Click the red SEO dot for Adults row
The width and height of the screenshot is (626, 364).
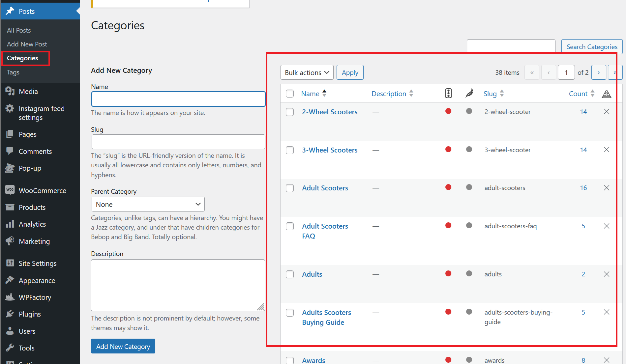pyautogui.click(x=448, y=273)
